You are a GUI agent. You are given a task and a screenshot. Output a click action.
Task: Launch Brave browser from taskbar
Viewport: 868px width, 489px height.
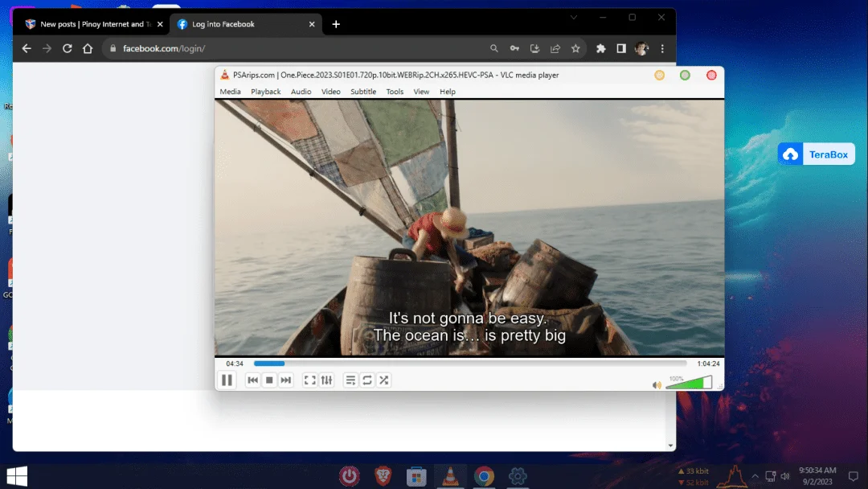click(383, 476)
